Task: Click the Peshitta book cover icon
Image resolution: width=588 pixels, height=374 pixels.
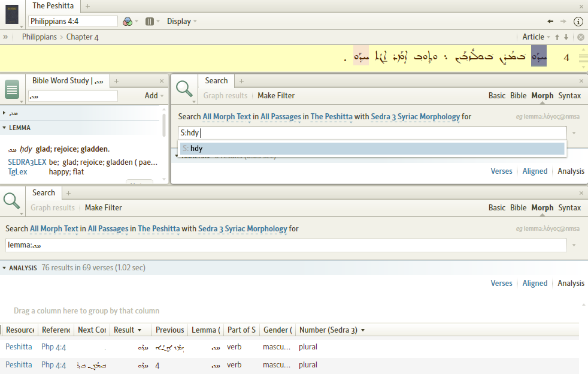Action: click(x=12, y=14)
